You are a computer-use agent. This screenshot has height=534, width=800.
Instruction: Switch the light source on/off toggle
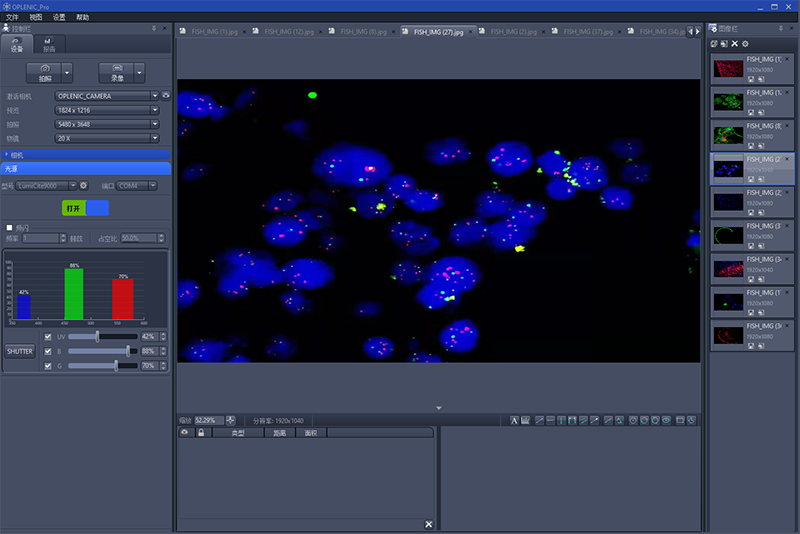(x=85, y=208)
